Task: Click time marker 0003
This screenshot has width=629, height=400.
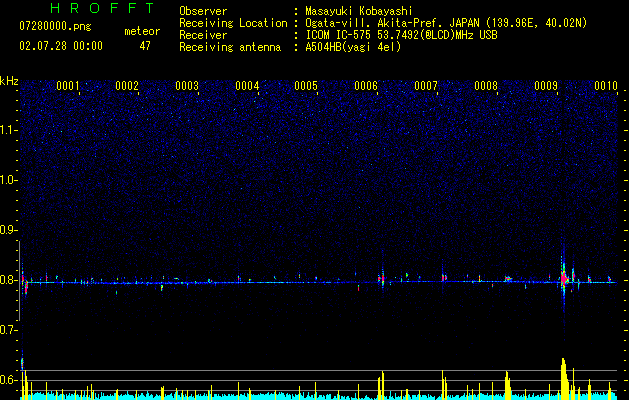Action: pos(187,86)
